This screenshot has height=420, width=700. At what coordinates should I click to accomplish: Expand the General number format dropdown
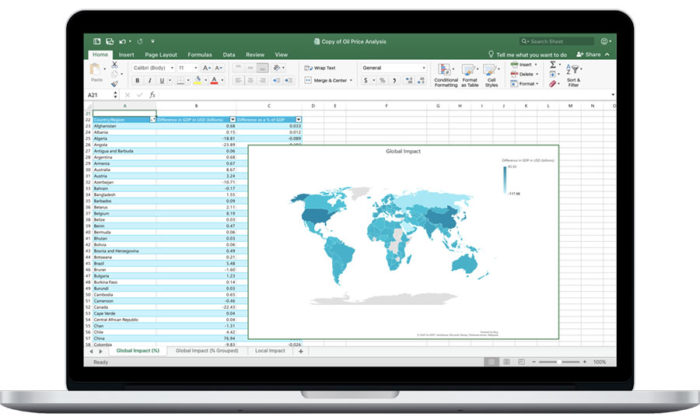point(394,68)
